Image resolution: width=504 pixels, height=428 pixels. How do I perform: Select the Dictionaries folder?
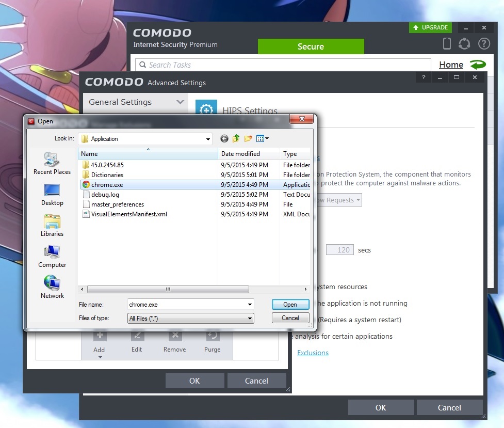tap(196, 175)
